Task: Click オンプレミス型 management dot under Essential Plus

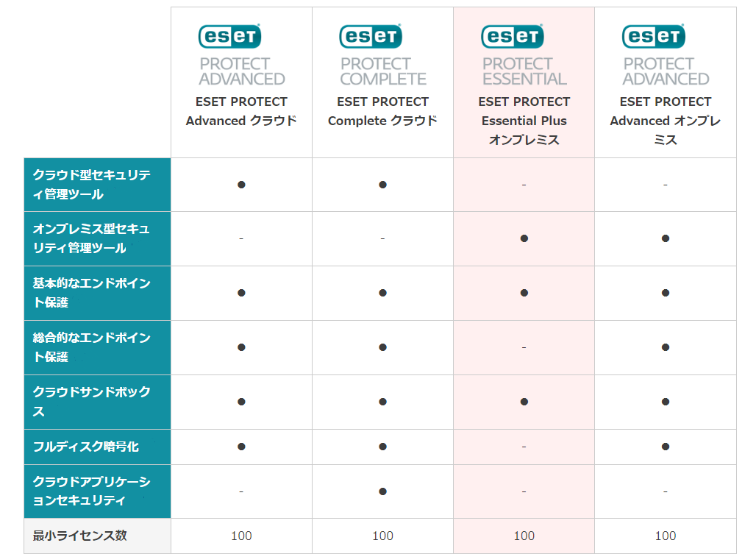Action: 524,238
